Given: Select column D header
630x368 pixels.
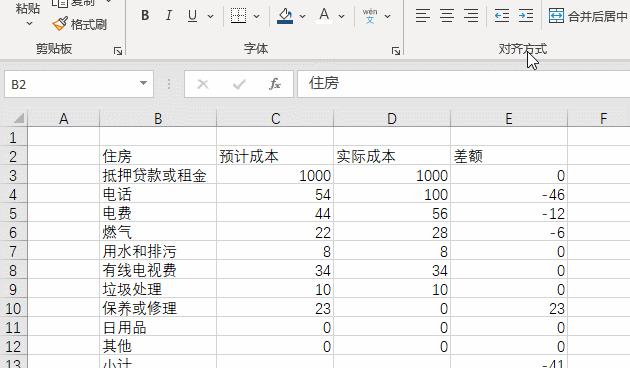Looking at the screenshot, I should pos(392,119).
